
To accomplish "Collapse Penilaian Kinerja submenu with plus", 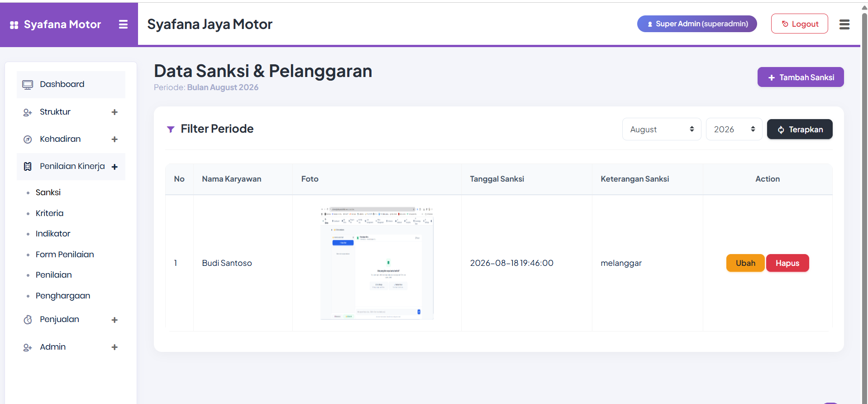I will 114,167.
